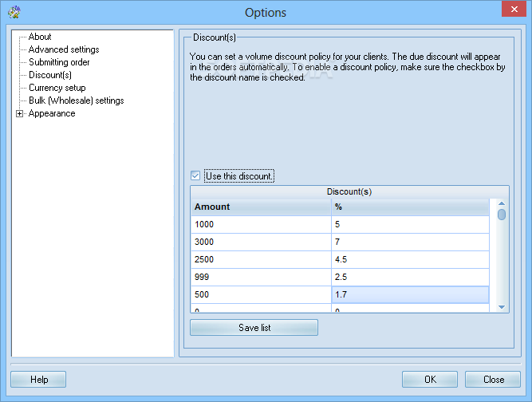Image resolution: width=532 pixels, height=402 pixels.
Task: Select the amount cell 2500
Action: click(x=261, y=260)
